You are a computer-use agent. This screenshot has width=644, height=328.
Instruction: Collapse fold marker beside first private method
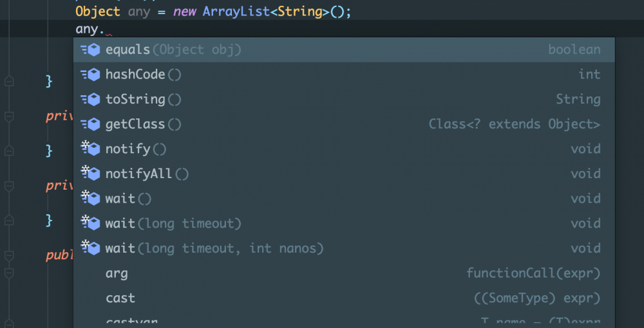9,117
